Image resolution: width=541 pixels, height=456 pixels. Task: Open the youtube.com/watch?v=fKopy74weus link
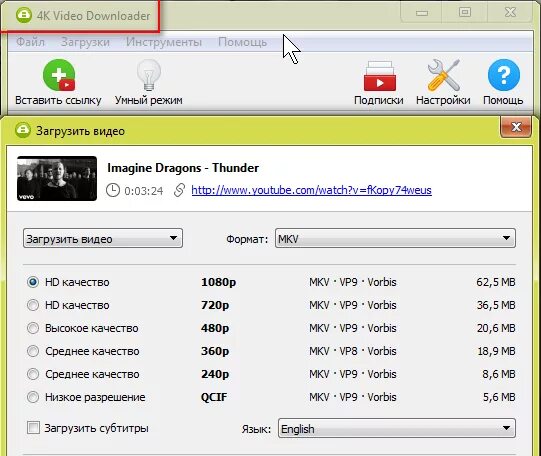click(x=311, y=190)
